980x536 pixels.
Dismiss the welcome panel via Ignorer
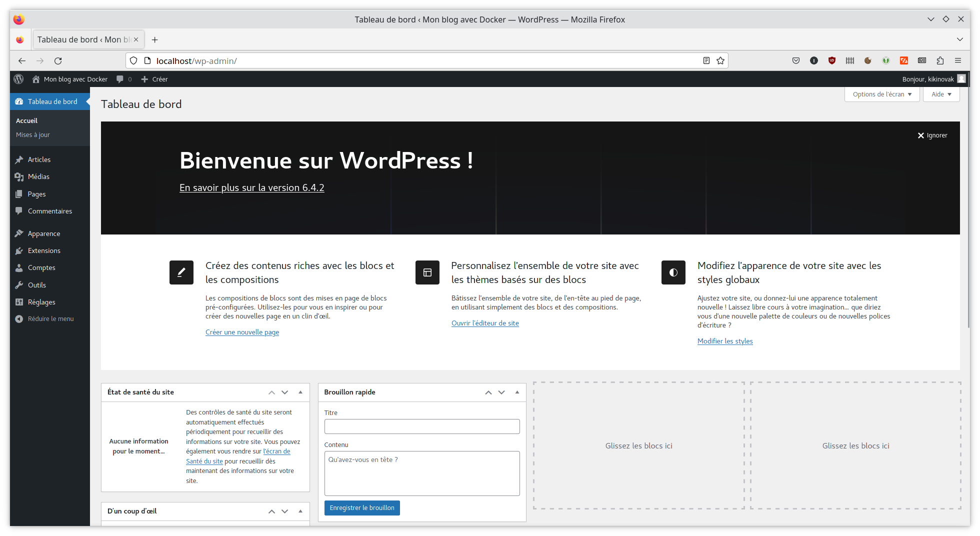[x=932, y=135]
